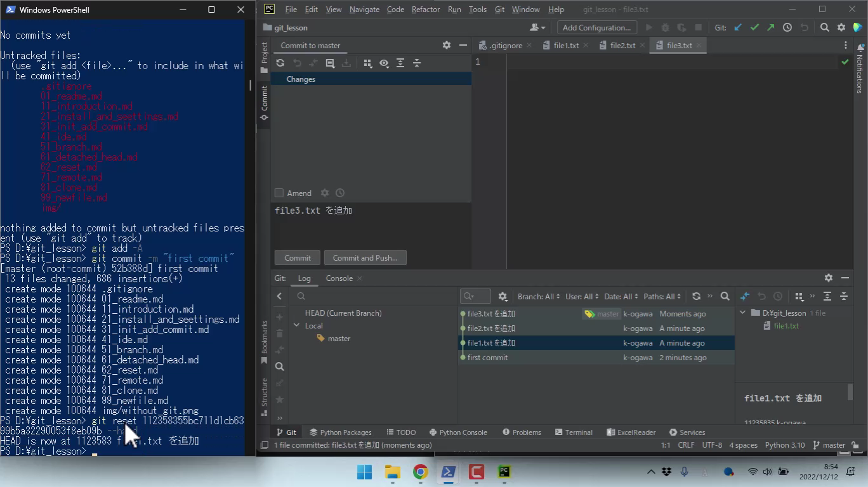Open the Branch filter dropdown

pyautogui.click(x=539, y=296)
